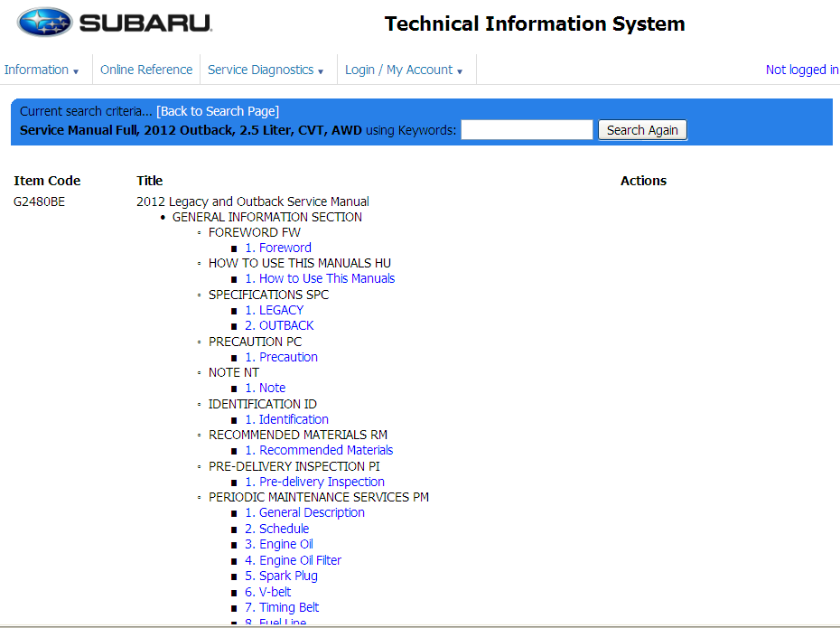Click PERIODIC MAINTENANCE SERVICES PM heading
This screenshot has height=628, width=840.
pyautogui.click(x=319, y=497)
